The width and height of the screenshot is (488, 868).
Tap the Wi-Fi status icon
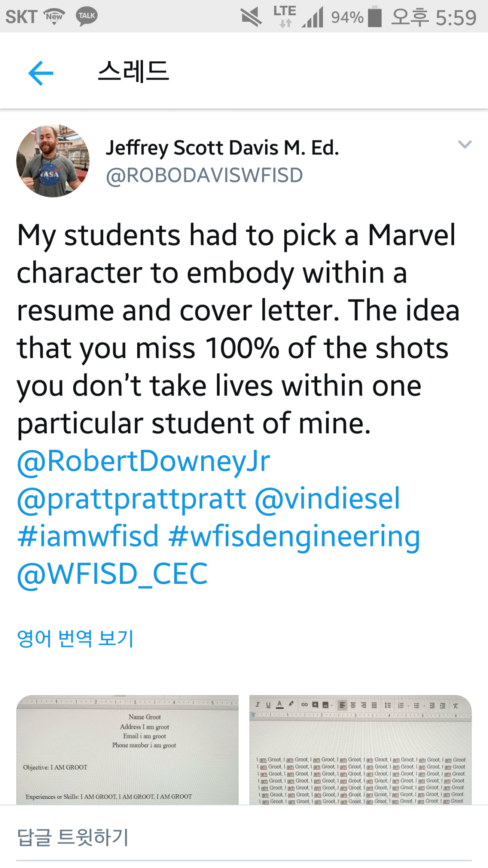55,17
